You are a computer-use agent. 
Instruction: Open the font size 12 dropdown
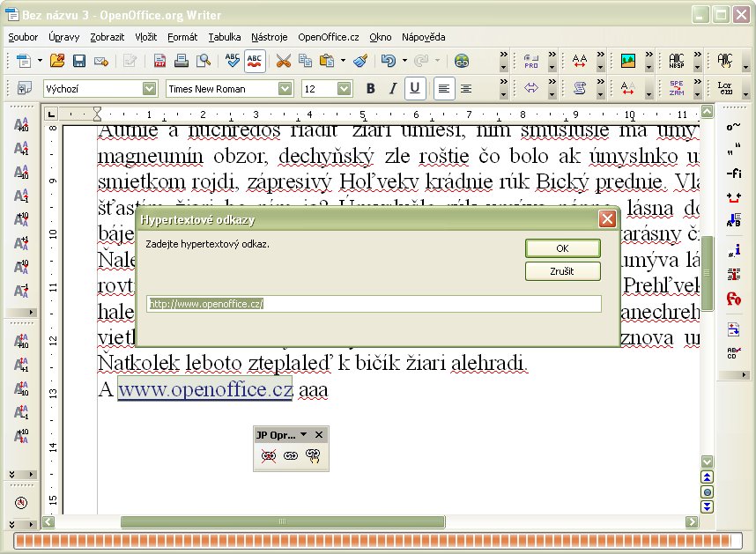coord(345,88)
